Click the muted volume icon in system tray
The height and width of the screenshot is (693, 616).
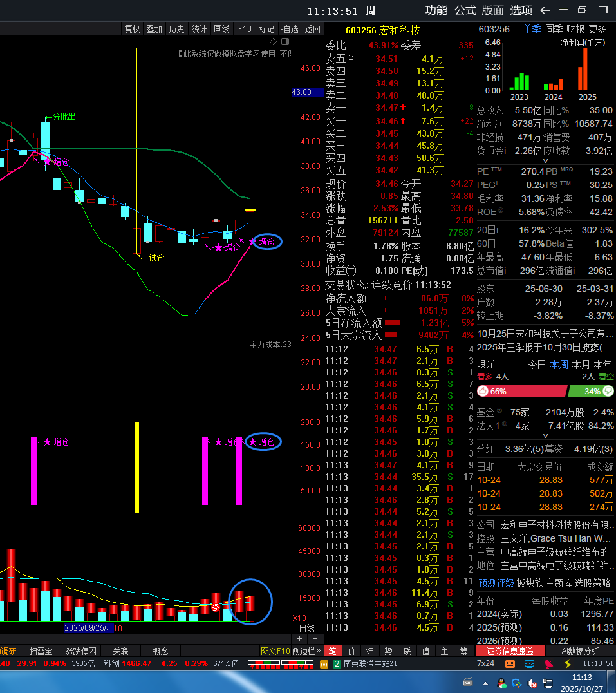tap(532, 683)
